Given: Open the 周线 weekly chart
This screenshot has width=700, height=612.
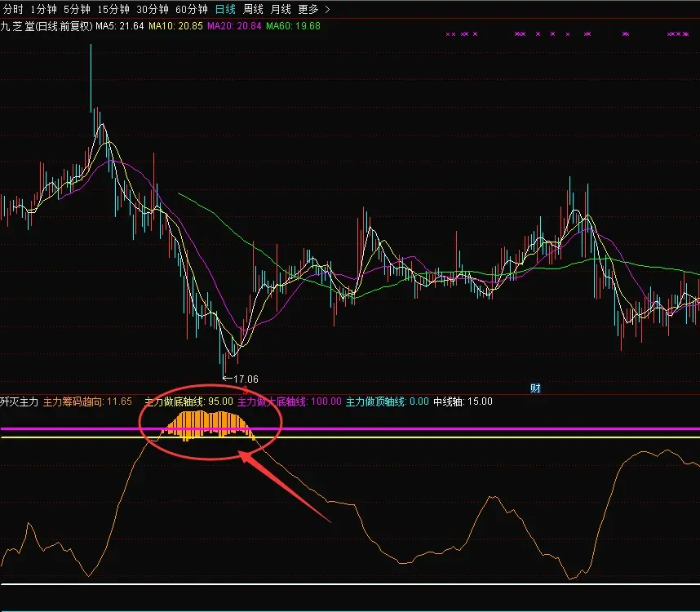Looking at the screenshot, I should (253, 9).
